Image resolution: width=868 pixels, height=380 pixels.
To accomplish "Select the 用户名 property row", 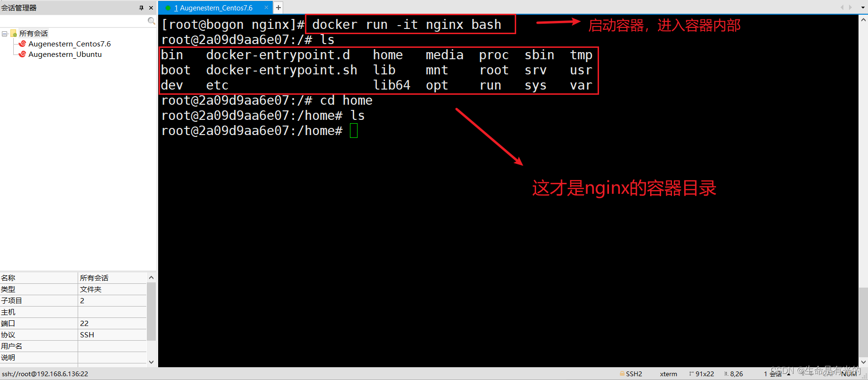I will click(x=73, y=346).
